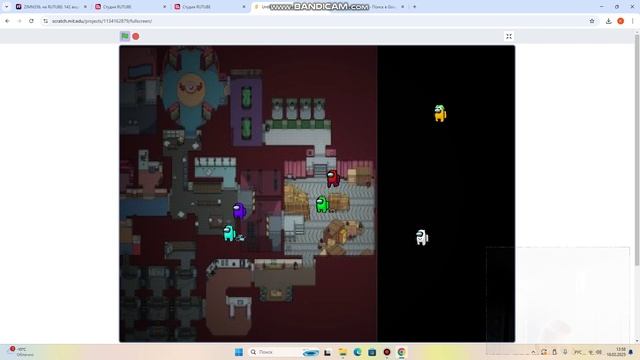Stop the project with the red stop button

click(x=136, y=36)
